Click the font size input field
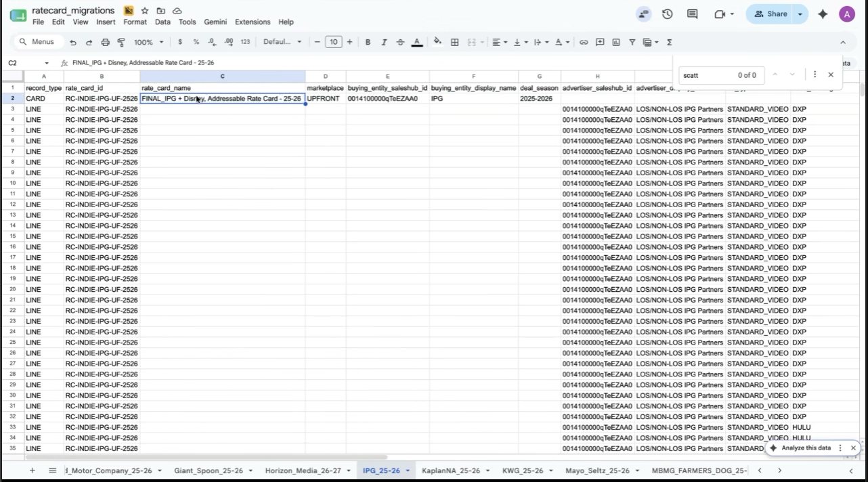This screenshot has height=482, width=868. click(x=333, y=42)
